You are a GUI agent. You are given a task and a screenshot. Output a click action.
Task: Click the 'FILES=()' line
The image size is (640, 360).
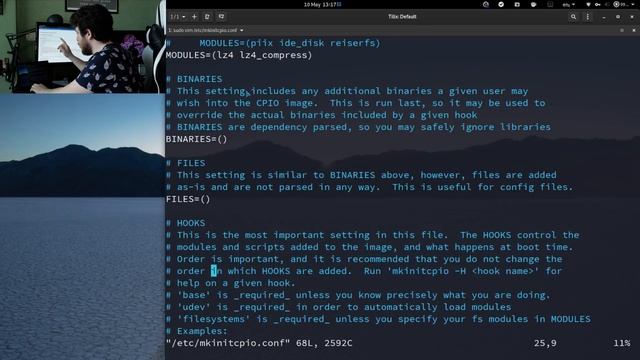[188, 199]
